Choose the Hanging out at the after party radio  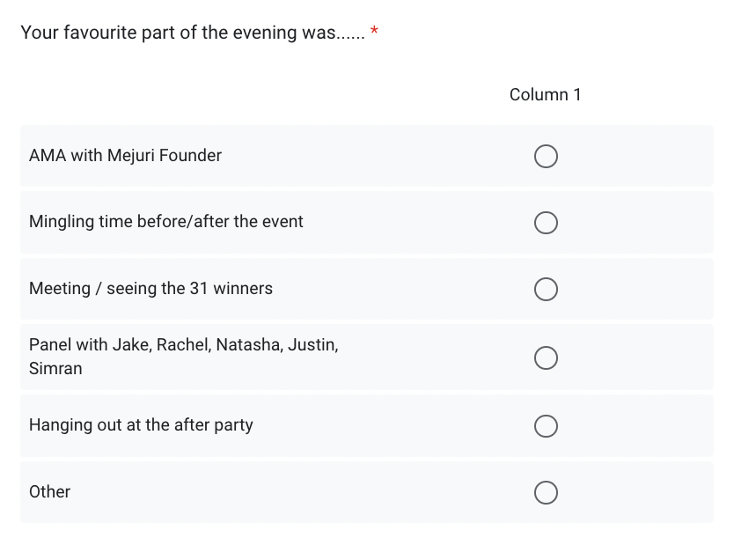click(x=546, y=426)
